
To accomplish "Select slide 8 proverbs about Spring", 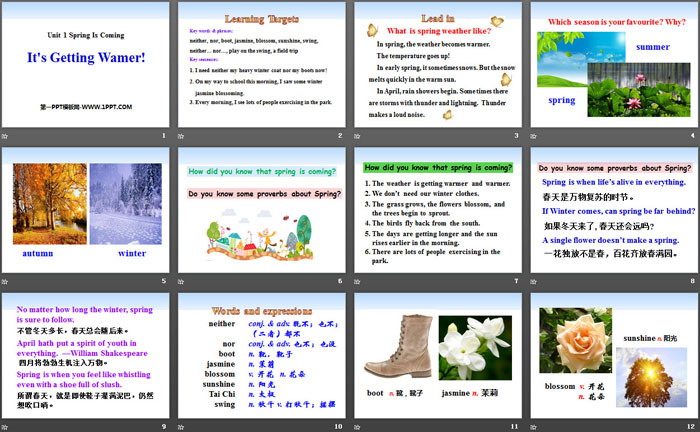I will tap(614, 210).
